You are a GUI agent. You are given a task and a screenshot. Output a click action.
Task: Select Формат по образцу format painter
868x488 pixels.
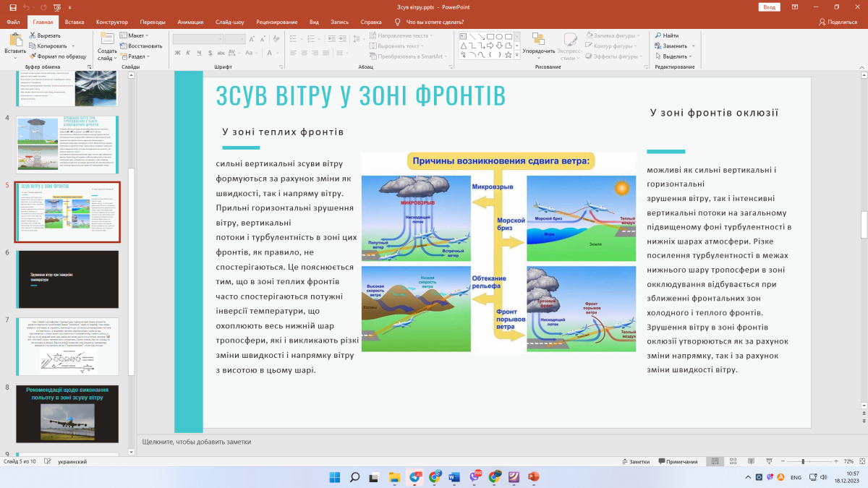[57, 56]
